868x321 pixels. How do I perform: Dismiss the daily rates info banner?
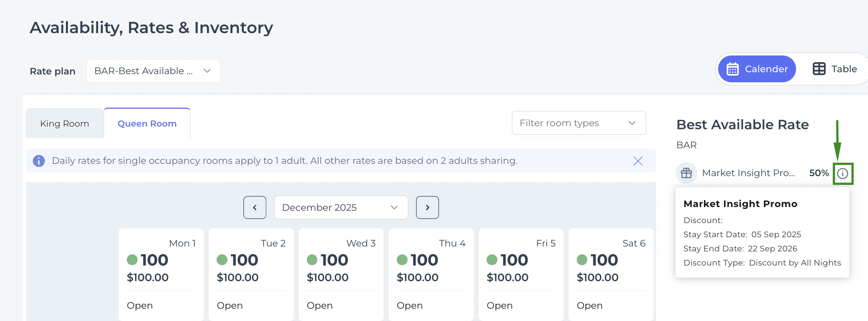pyautogui.click(x=638, y=161)
